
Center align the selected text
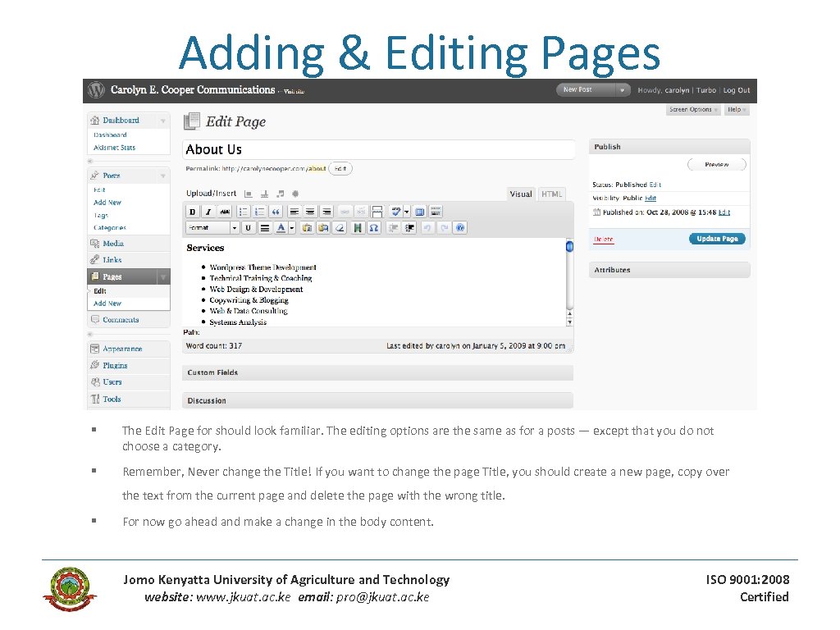(x=309, y=210)
